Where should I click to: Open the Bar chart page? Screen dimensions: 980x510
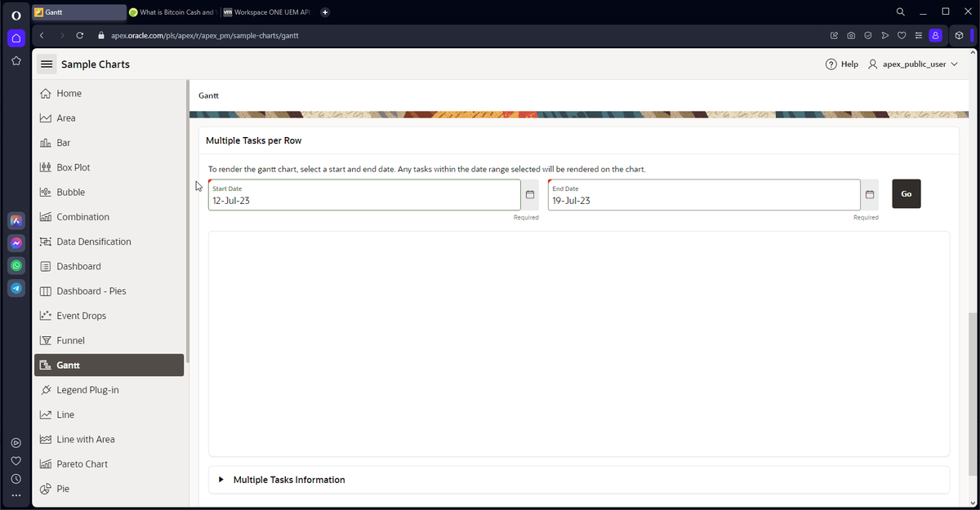(110, 143)
